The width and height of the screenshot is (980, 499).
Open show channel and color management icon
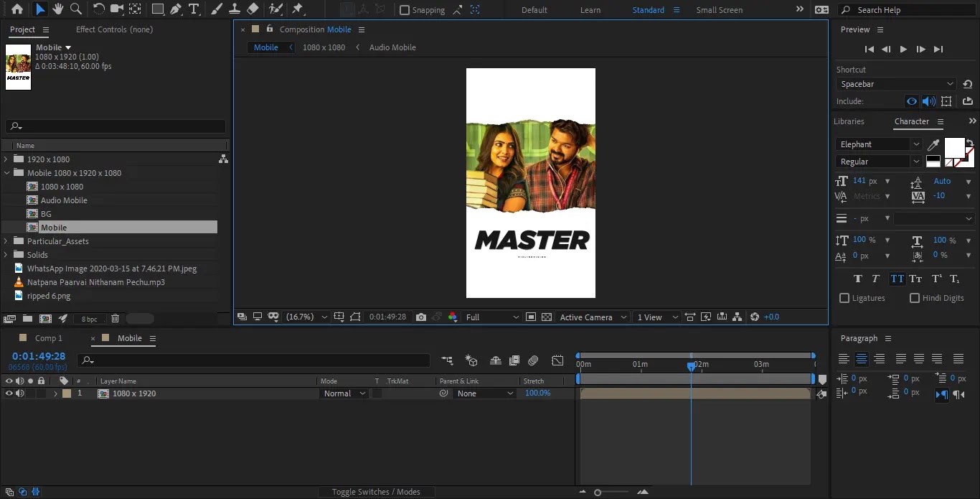[452, 317]
